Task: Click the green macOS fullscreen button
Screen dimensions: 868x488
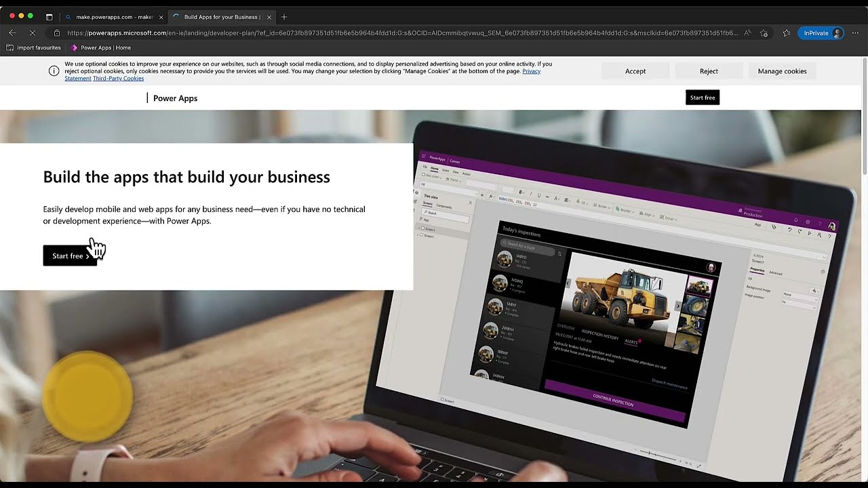Action: click(31, 16)
